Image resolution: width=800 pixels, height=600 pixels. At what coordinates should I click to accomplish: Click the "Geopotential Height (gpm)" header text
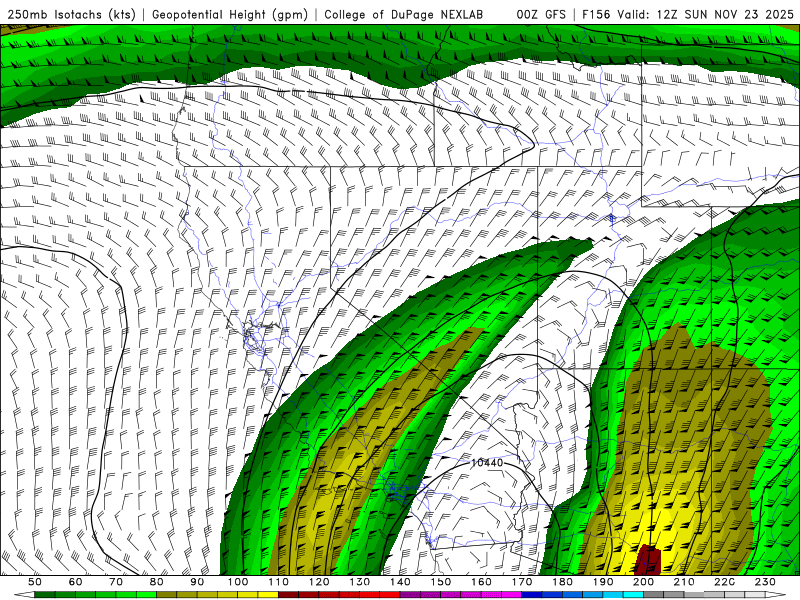(x=230, y=14)
